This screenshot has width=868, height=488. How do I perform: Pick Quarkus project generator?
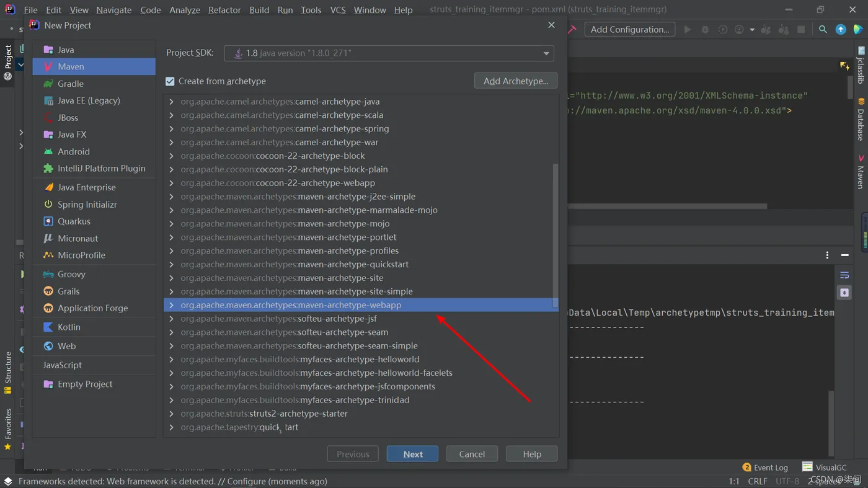pyautogui.click(x=94, y=221)
